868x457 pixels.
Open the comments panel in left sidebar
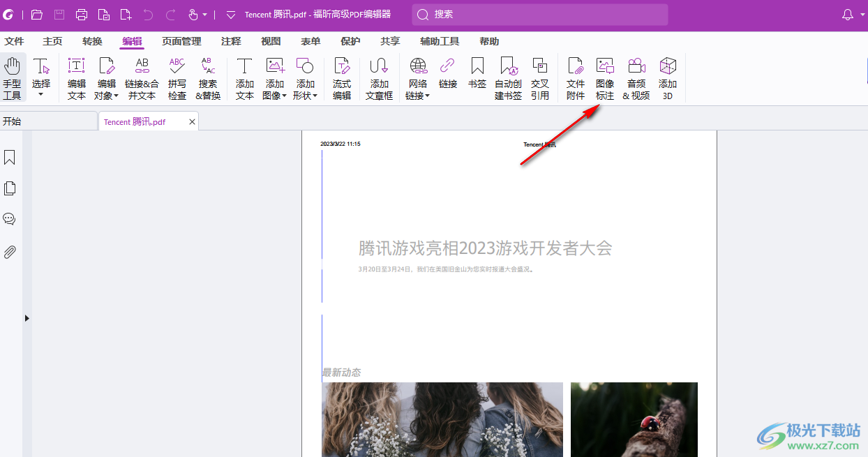pyautogui.click(x=10, y=219)
